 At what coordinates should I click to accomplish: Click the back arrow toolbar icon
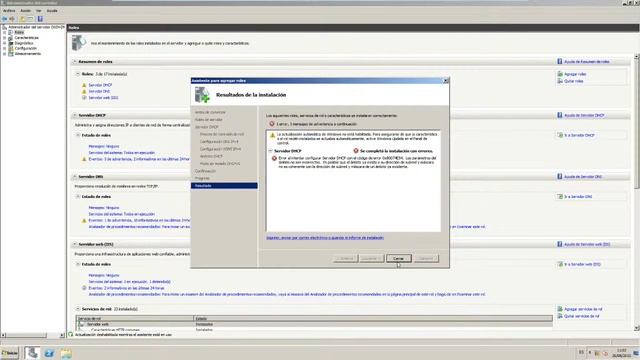tap(4, 19)
